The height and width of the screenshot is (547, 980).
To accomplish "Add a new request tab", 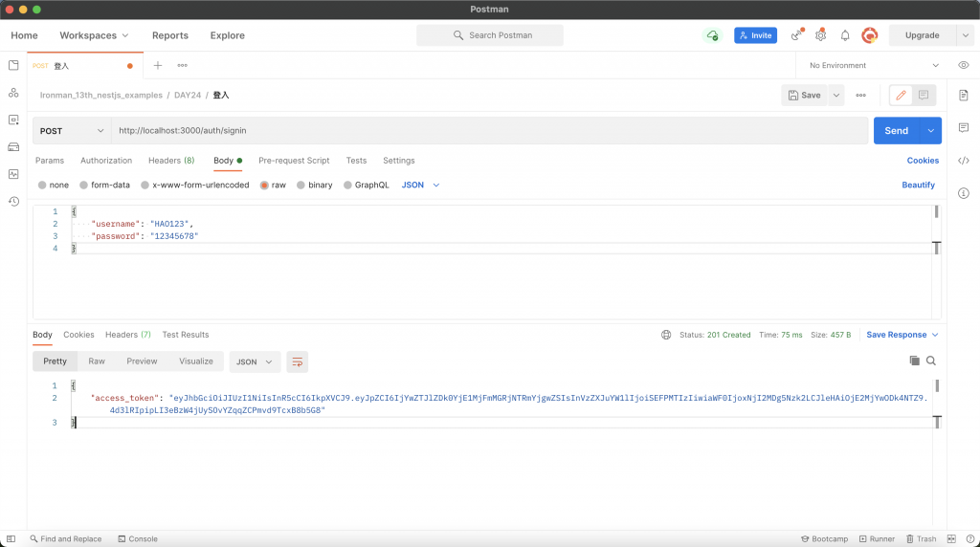I will 158,66.
